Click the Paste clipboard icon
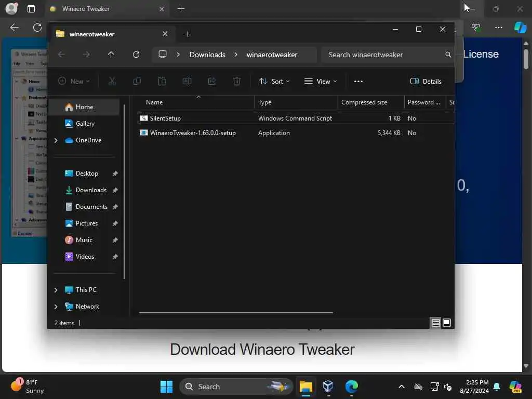Image resolution: width=532 pixels, height=399 pixels. [x=162, y=81]
